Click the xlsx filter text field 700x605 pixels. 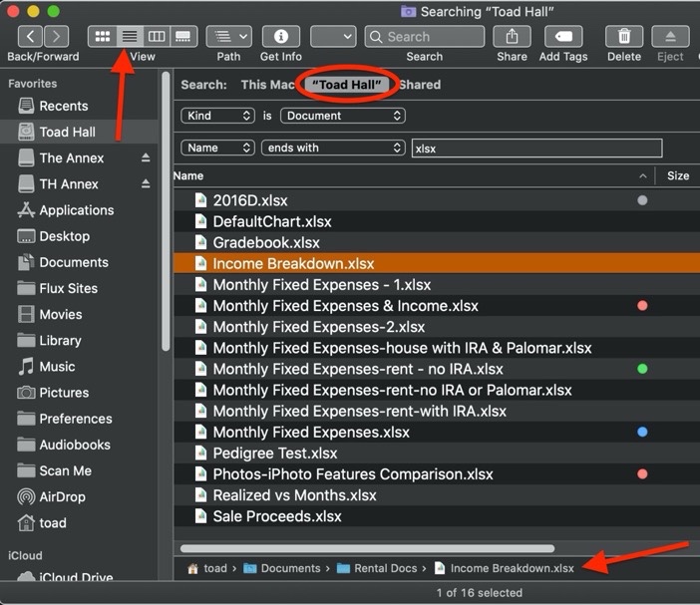tap(536, 149)
